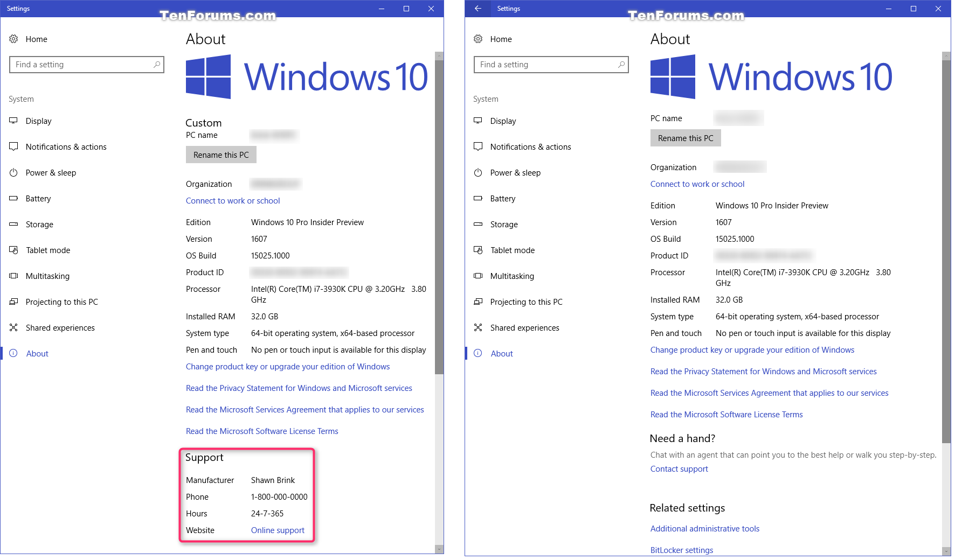Open Connect to work or school, right window
Viewport: 955px width, 560px height.
tap(697, 184)
